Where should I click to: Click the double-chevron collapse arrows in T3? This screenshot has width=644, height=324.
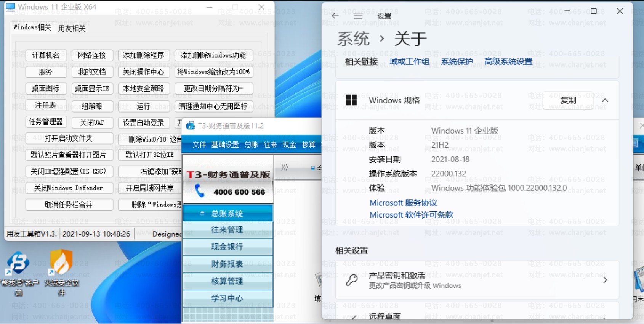(284, 167)
